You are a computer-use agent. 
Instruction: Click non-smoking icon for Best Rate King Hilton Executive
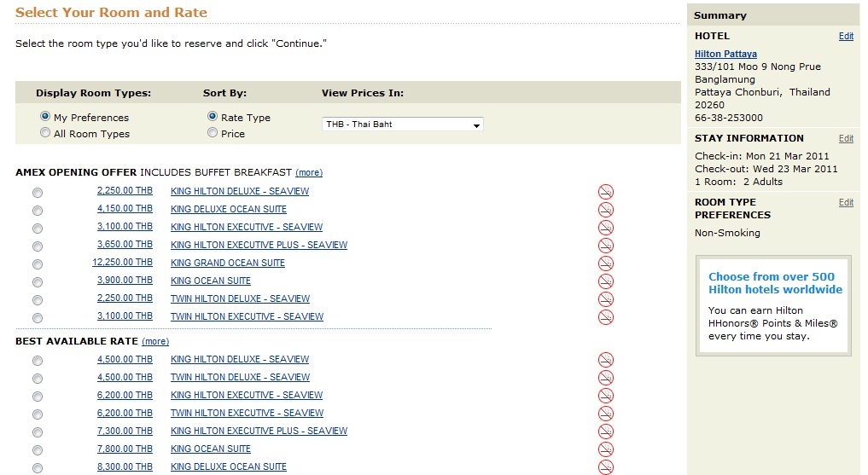606,396
